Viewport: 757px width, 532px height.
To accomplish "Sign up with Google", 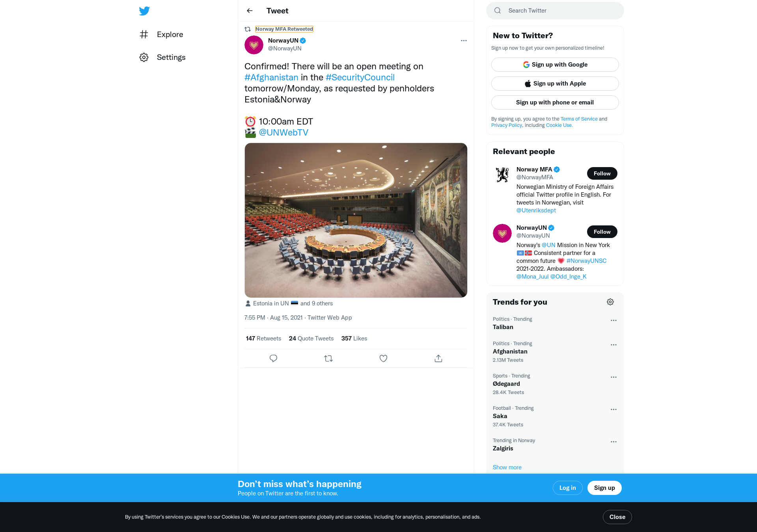I will [555, 65].
